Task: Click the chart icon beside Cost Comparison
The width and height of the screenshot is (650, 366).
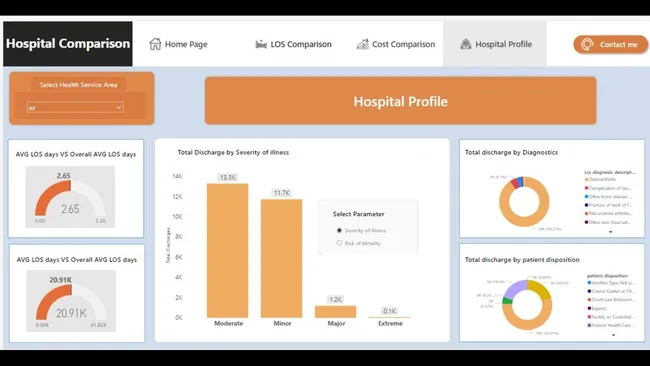Action: pos(363,44)
